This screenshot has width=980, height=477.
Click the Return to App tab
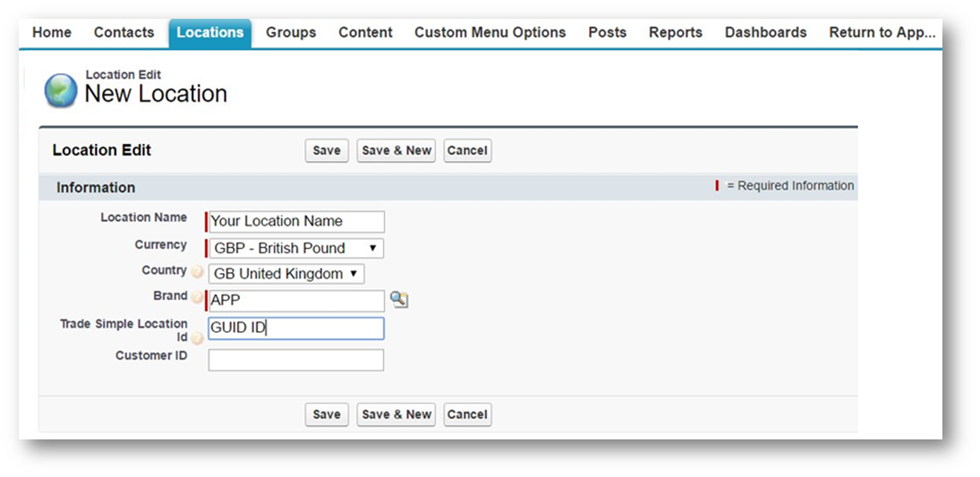[882, 32]
